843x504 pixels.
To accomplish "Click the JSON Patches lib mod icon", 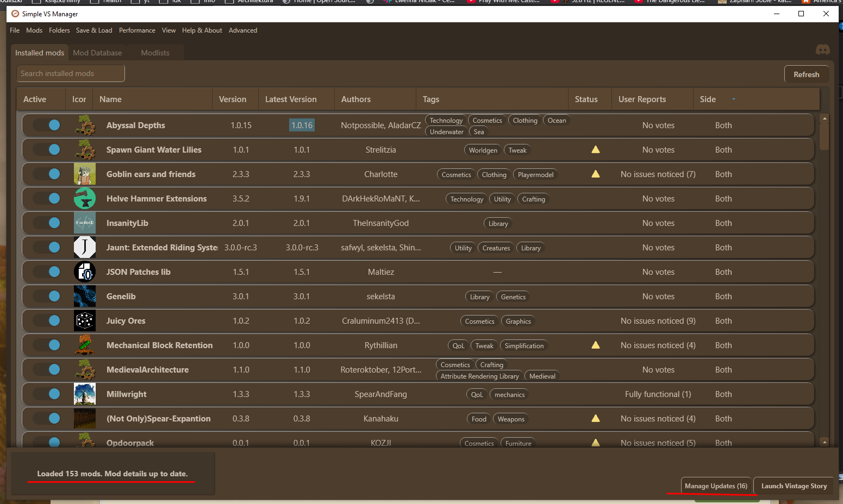I will [85, 272].
